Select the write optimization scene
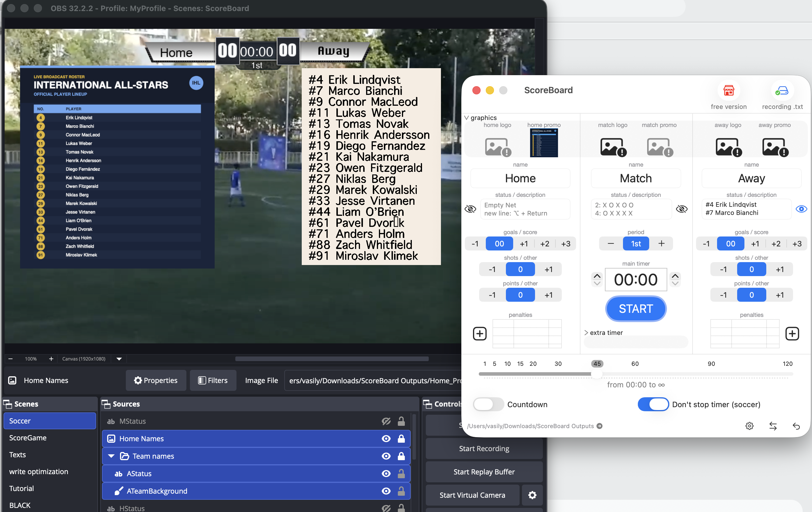This screenshot has height=512, width=812. click(x=50, y=471)
